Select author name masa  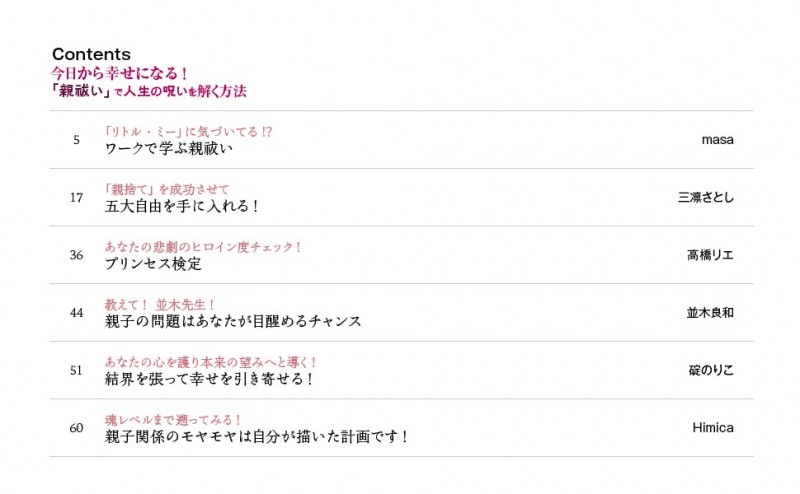pos(717,140)
